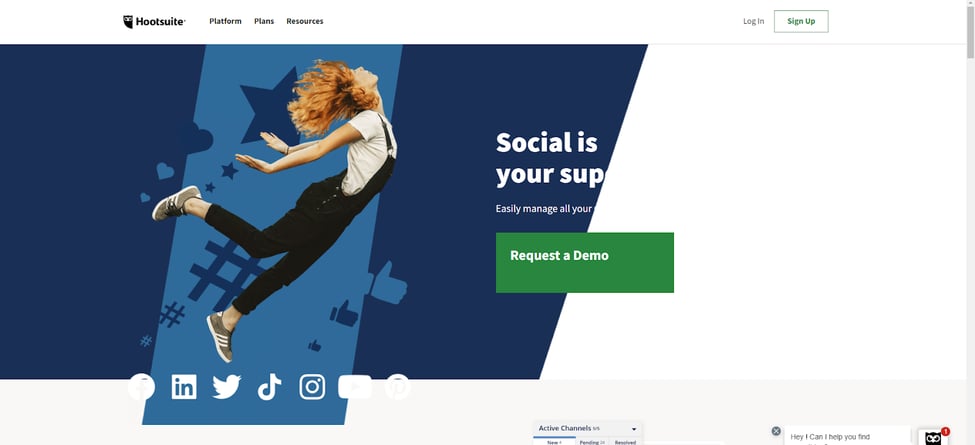
Task: Open the Plans menu
Action: (x=264, y=21)
